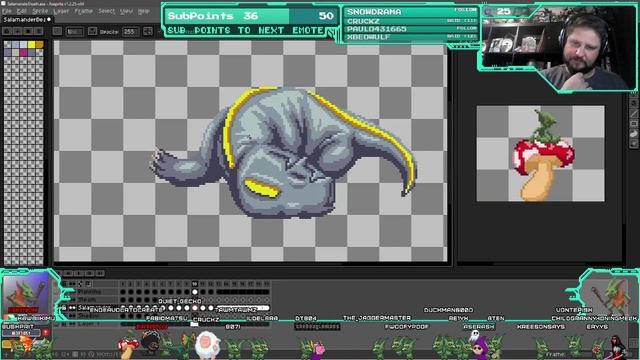
Task: Go to previous frame in timeline
Action: coord(69,273)
